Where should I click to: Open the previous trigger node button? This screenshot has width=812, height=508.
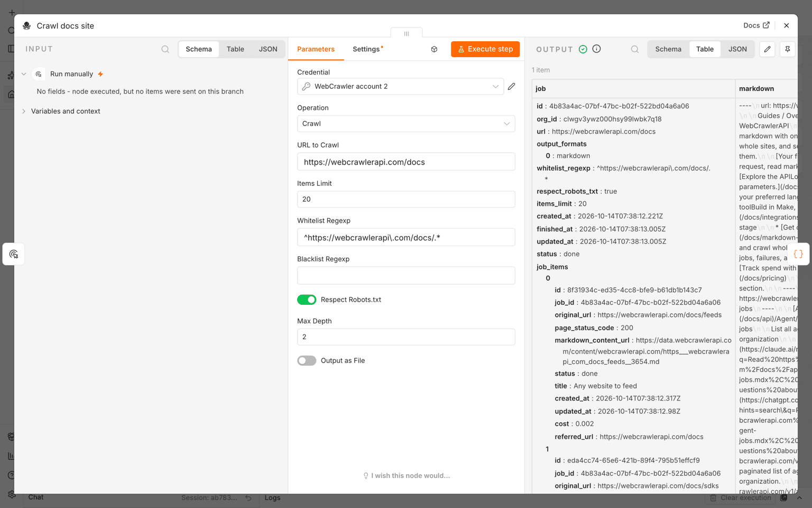[x=14, y=254]
